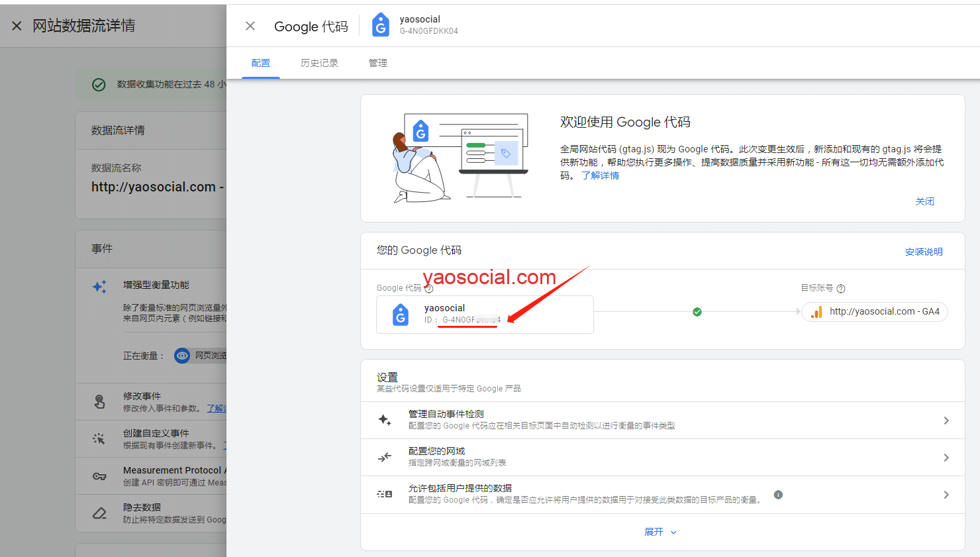
Task: Open 允许包括用户提供的数据 chevron
Action: tap(946, 495)
